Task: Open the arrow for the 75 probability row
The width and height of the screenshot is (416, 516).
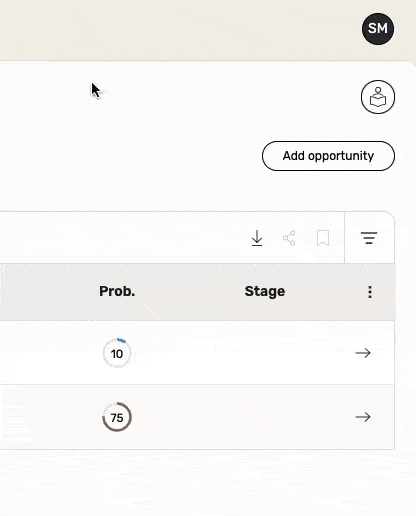Action: 363,417
